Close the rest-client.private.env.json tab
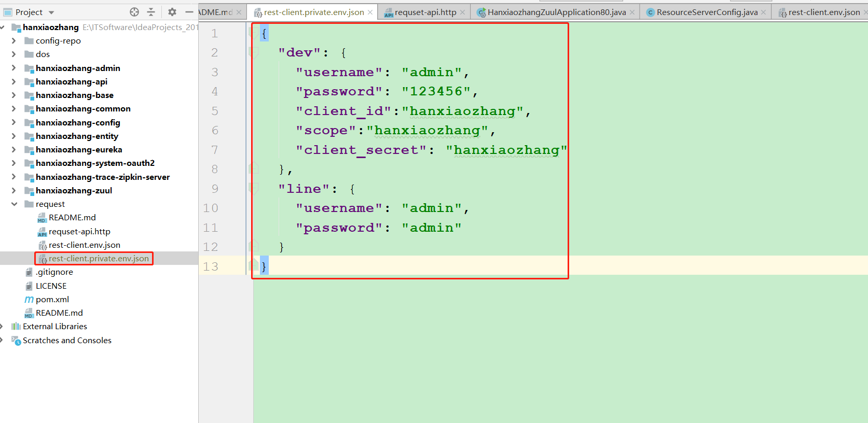The width and height of the screenshot is (868, 423). pyautogui.click(x=370, y=12)
